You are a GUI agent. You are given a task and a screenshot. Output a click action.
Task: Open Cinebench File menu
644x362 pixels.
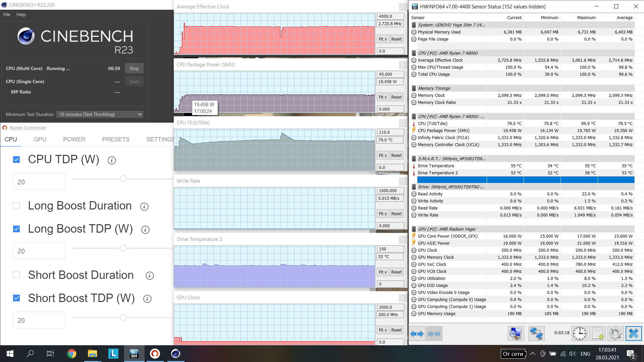click(7, 14)
